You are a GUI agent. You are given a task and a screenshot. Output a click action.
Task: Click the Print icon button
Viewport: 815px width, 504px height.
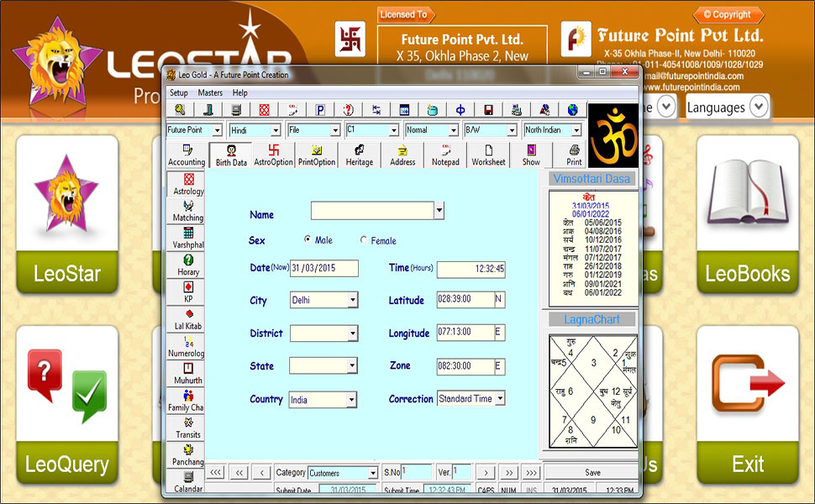pos(574,155)
